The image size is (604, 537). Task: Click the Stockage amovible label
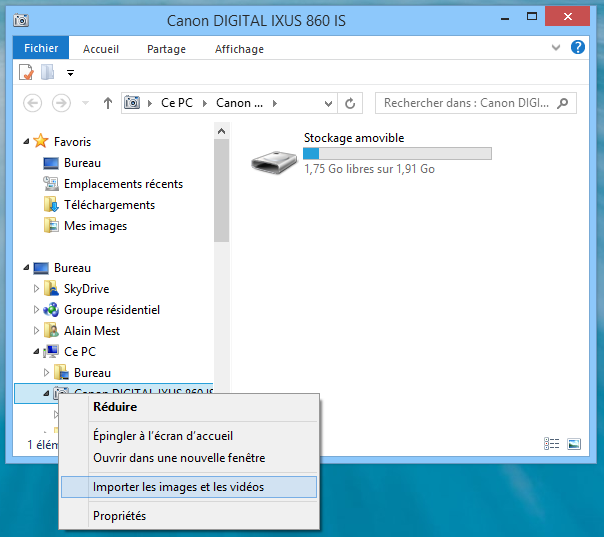[x=354, y=138]
